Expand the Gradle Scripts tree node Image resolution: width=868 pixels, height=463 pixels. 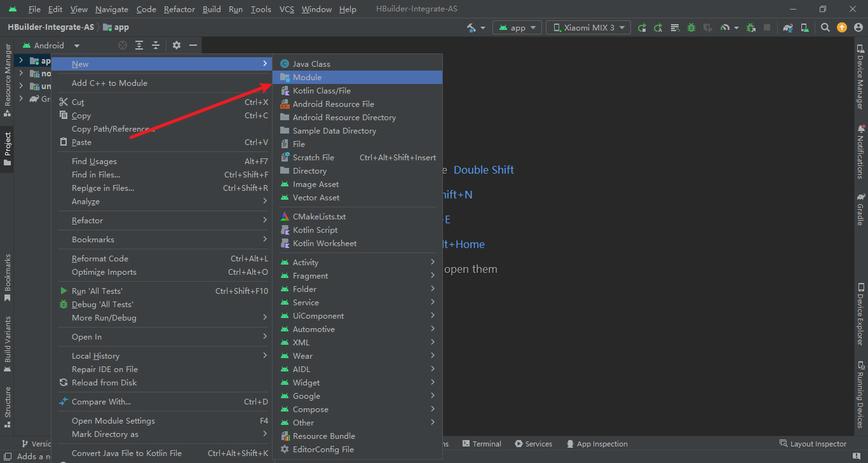click(x=21, y=99)
